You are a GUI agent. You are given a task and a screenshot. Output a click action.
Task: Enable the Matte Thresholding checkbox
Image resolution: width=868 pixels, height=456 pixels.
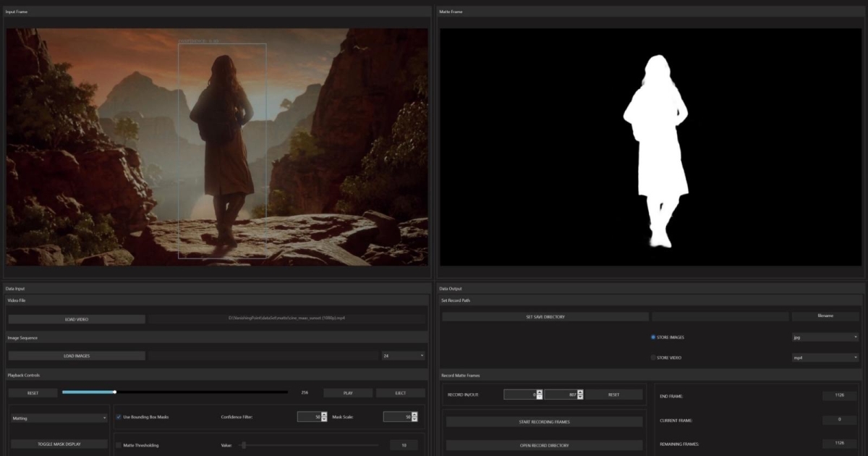pos(119,445)
